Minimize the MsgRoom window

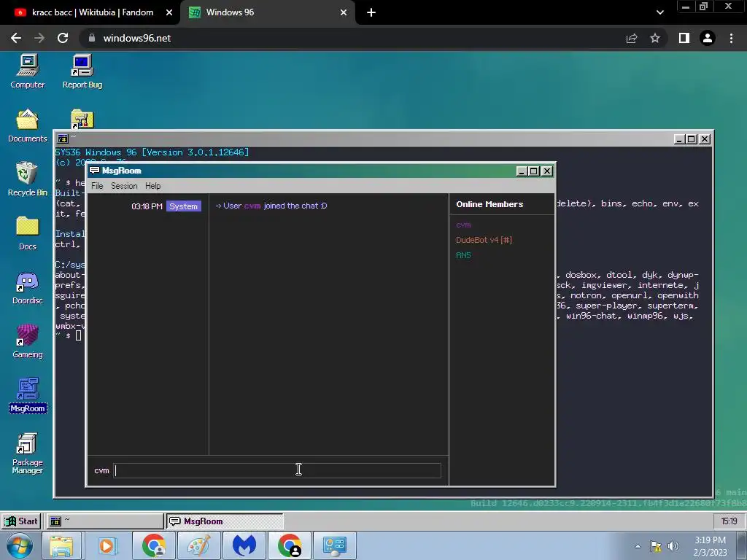[522, 171]
